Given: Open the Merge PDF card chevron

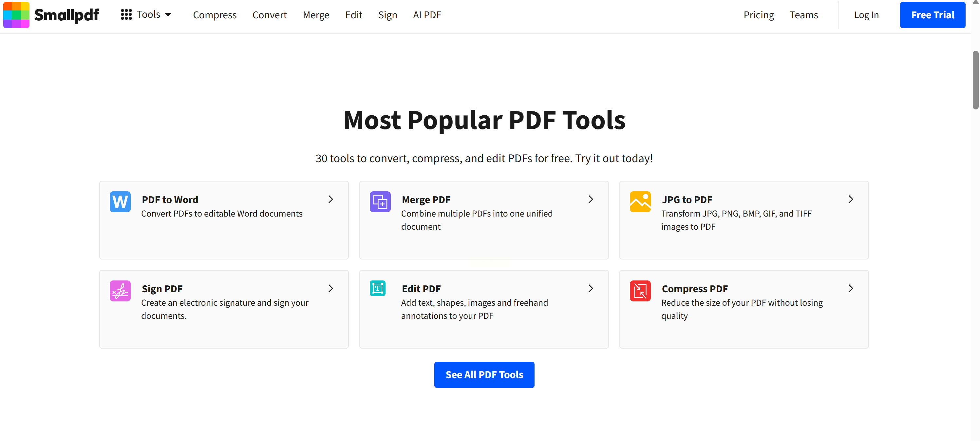Looking at the screenshot, I should coord(591,199).
